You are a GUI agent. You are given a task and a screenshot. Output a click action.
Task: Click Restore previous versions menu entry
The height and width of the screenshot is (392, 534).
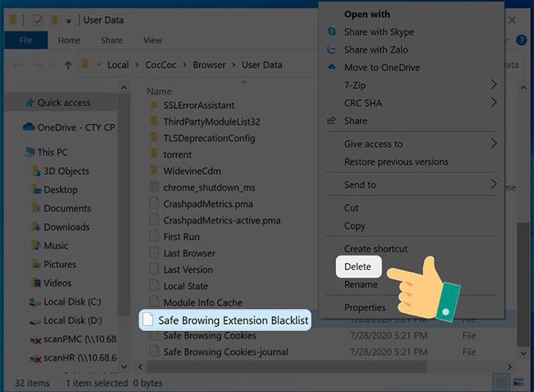396,161
